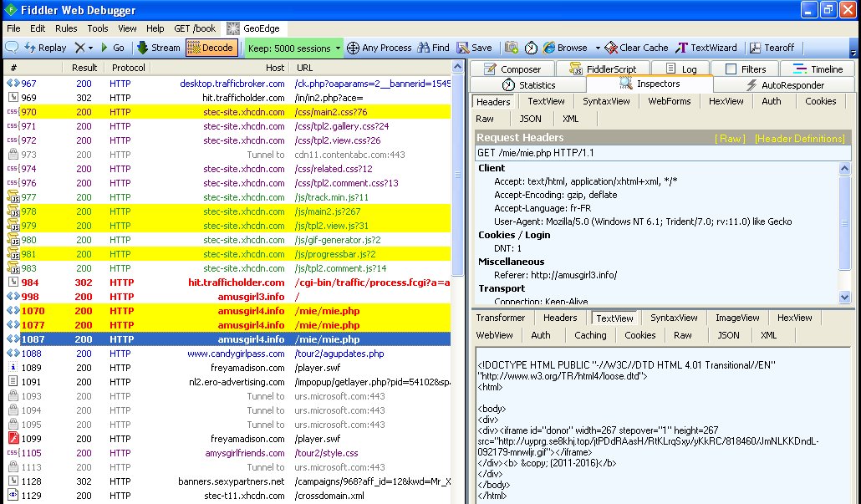
Task: Click the Remove X toolbar icon
Action: coord(80,48)
